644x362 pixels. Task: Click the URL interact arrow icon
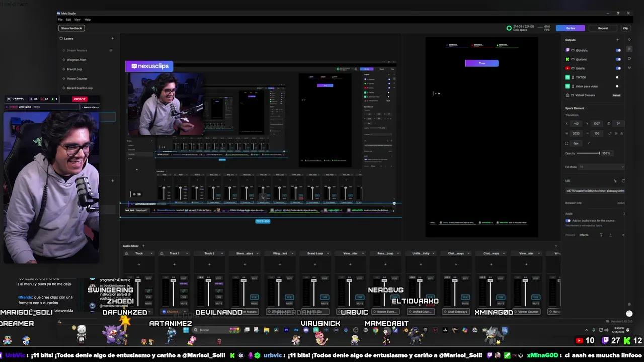[615, 181]
